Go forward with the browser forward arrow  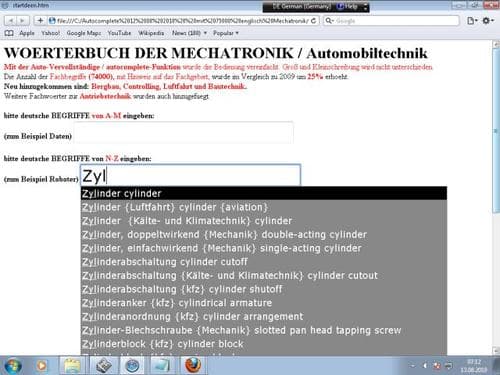22,21
